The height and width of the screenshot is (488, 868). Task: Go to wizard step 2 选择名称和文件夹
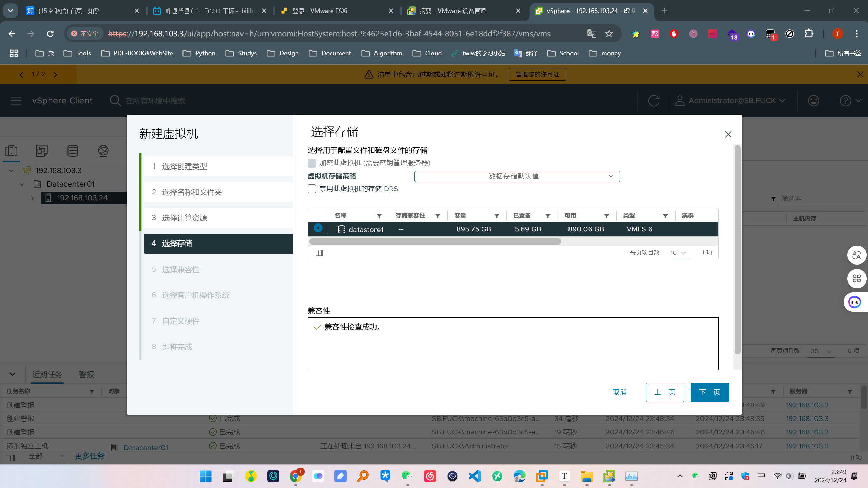(x=218, y=192)
